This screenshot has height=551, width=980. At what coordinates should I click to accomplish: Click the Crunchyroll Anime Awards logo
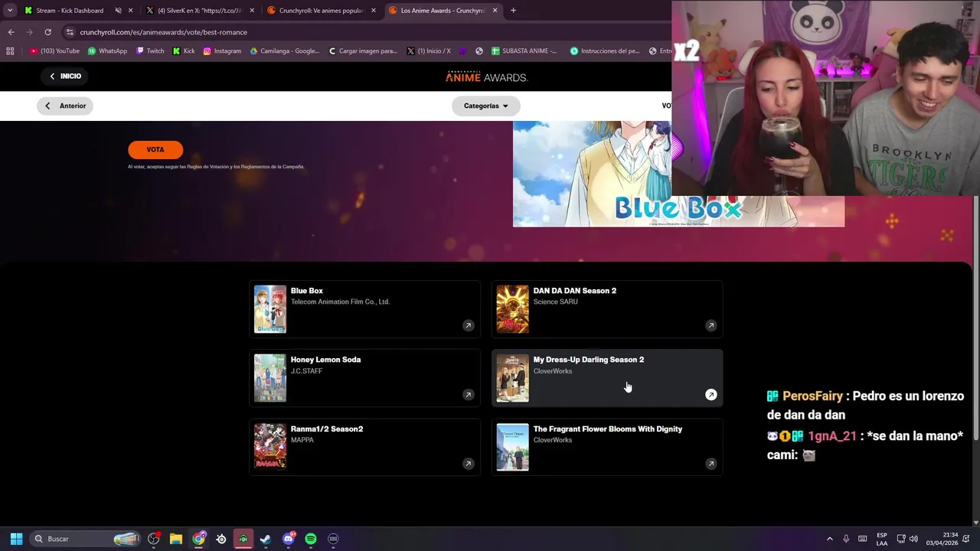point(487,77)
